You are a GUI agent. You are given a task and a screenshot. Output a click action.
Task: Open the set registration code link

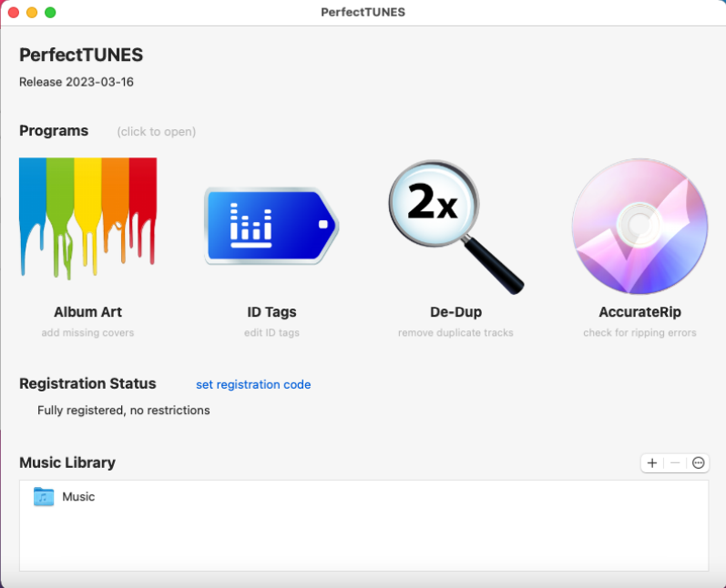point(253,384)
